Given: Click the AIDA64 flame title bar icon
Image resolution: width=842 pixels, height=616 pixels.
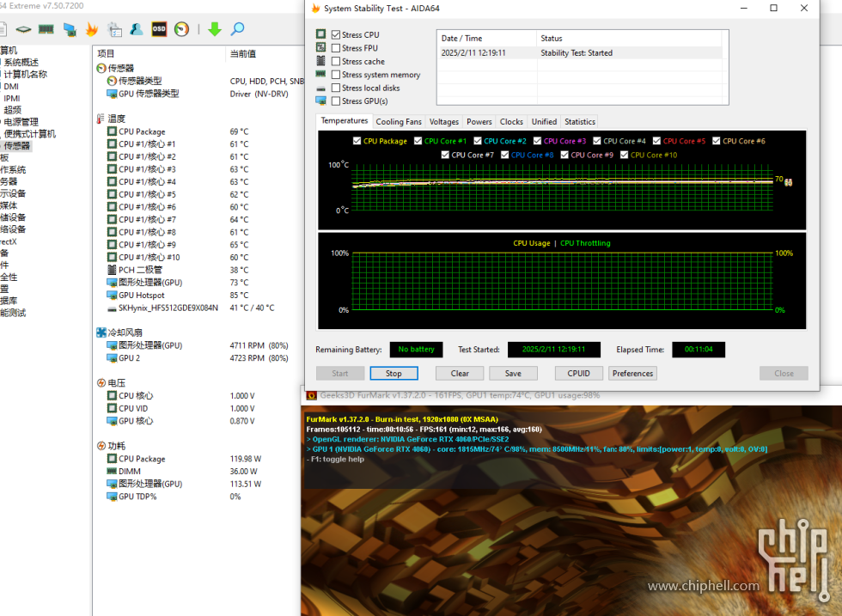Looking at the screenshot, I should (x=316, y=8).
